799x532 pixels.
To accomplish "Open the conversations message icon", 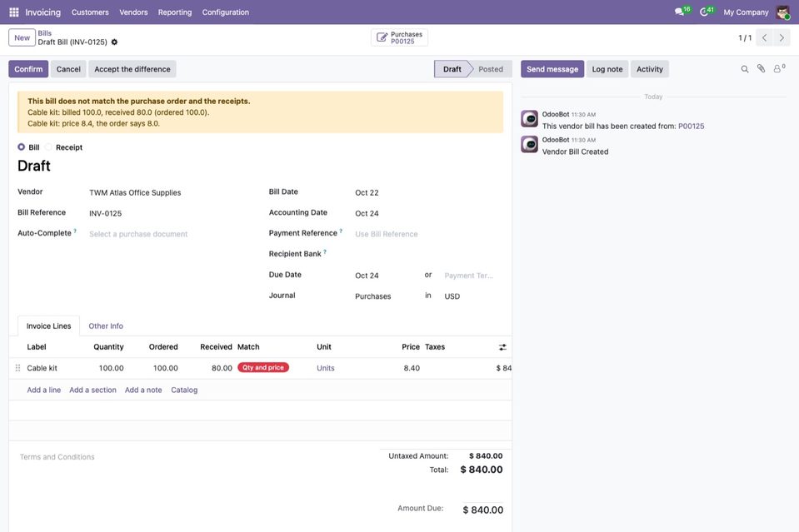I will 679,12.
